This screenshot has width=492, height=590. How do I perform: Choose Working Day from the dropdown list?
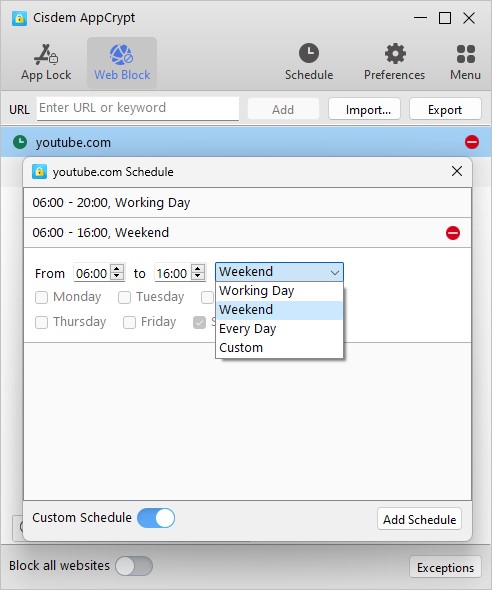[279, 291]
